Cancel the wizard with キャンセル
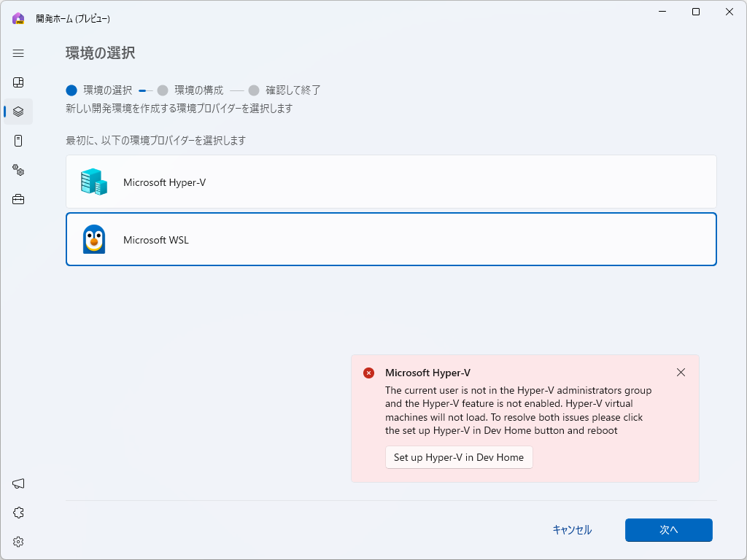747x560 pixels. coord(572,530)
